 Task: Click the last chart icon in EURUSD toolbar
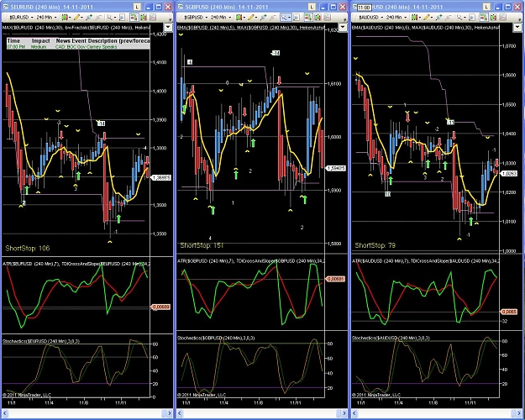coord(152,17)
